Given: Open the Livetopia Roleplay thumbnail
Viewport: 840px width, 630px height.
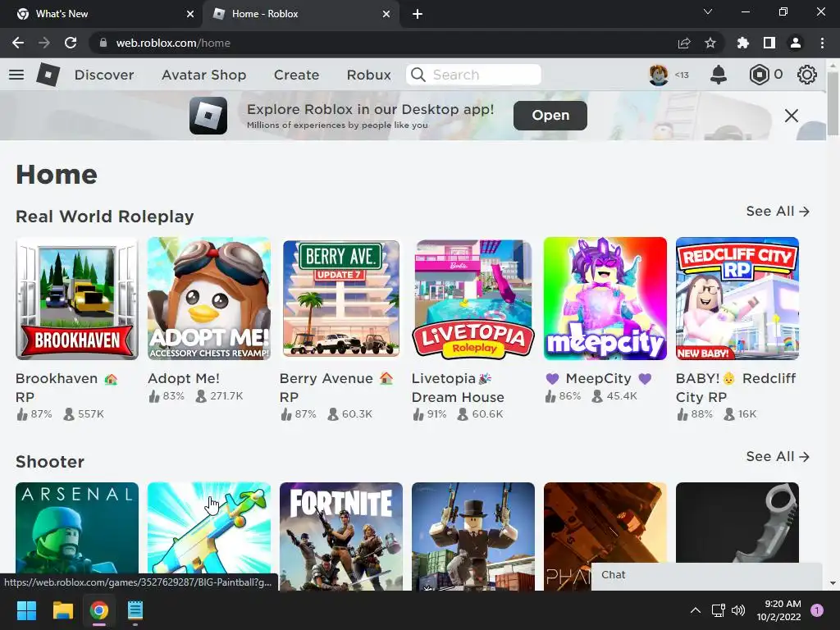Looking at the screenshot, I should (x=473, y=299).
